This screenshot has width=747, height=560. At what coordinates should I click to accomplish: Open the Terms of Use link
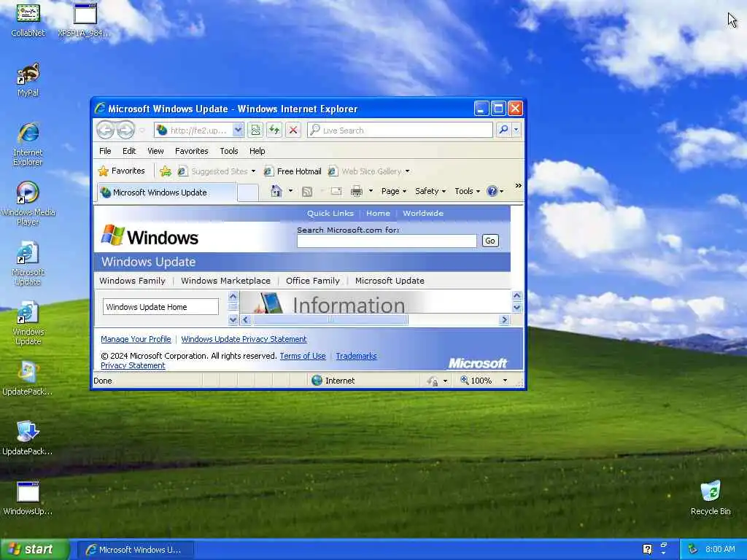click(303, 356)
